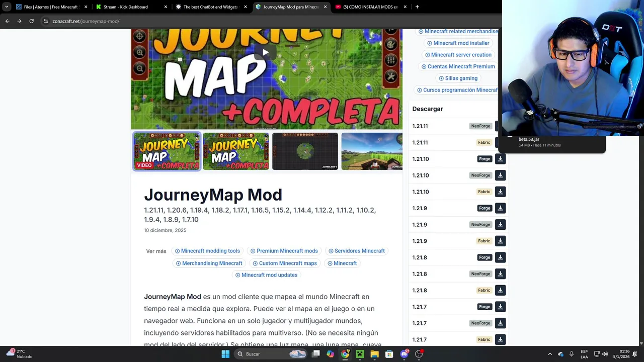This screenshot has width=644, height=362.
Task: Close the Kick Dashboard tab
Action: pyautogui.click(x=166, y=7)
